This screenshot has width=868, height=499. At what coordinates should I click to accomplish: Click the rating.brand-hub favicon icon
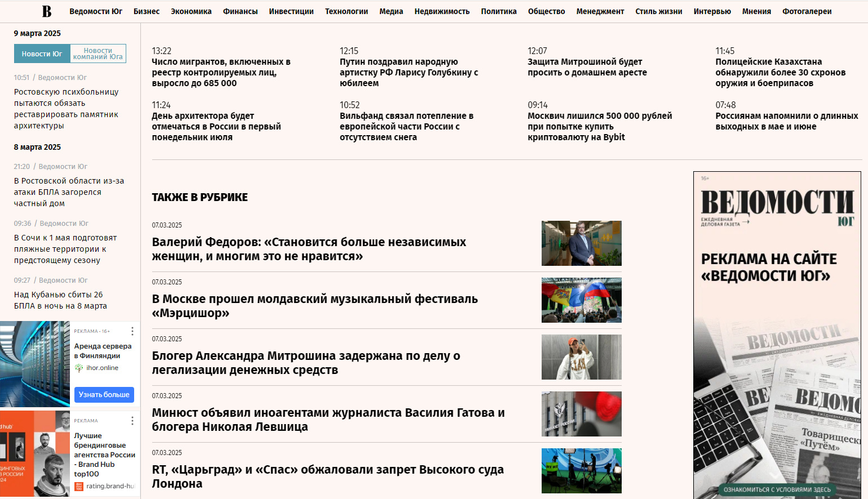pos(79,486)
